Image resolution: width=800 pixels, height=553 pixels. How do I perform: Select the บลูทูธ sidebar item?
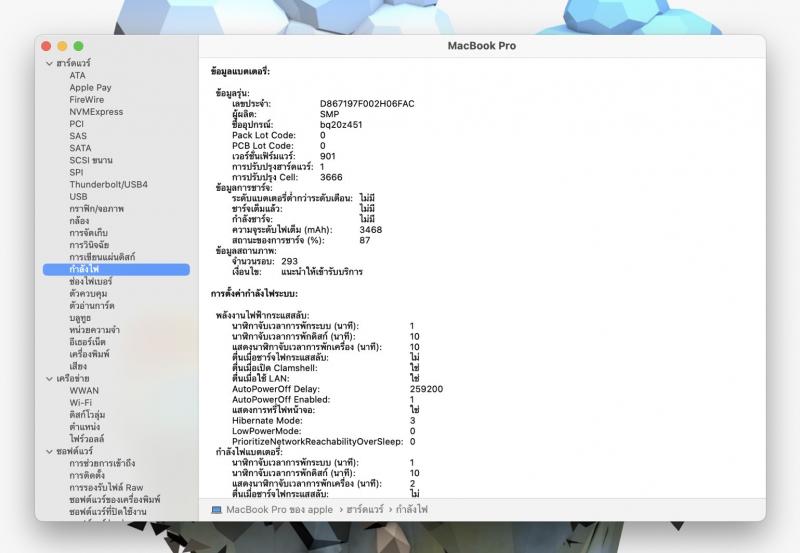[81, 317]
